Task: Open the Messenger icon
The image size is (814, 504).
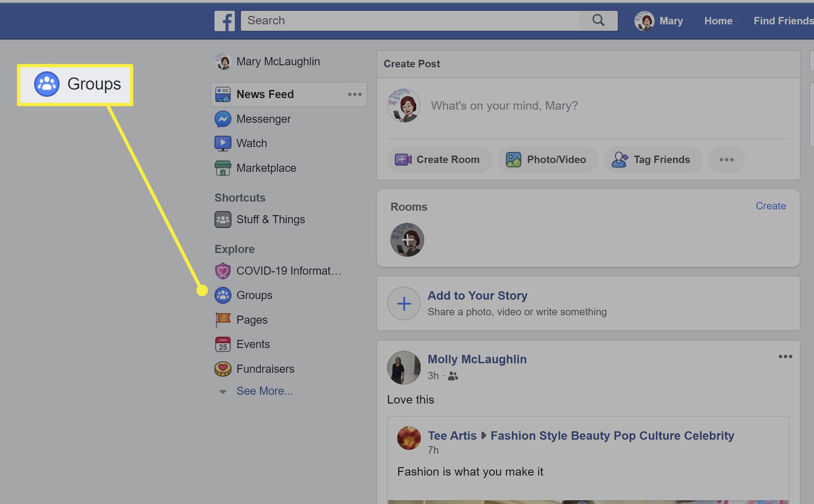Action: tap(223, 119)
